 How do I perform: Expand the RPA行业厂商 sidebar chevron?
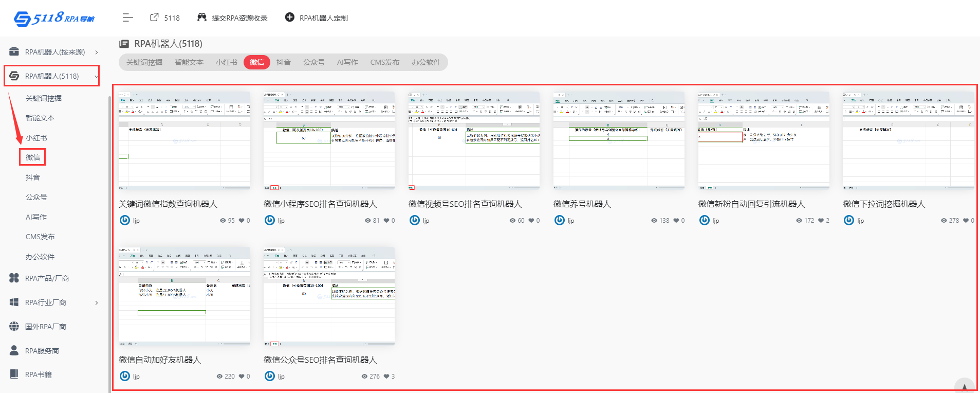[96, 302]
